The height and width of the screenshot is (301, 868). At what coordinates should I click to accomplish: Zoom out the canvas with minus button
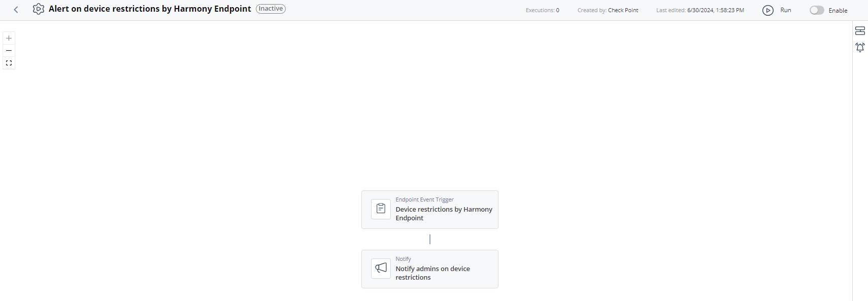click(9, 51)
